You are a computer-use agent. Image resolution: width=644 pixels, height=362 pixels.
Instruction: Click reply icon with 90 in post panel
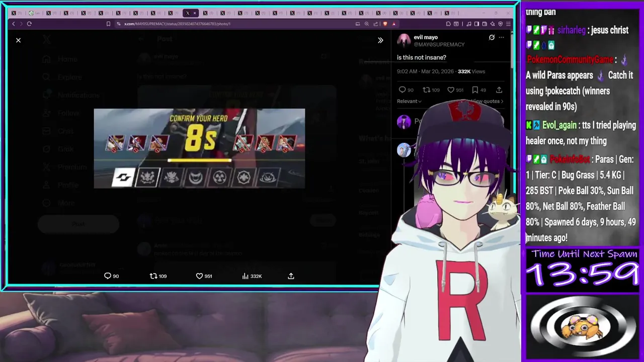pyautogui.click(x=406, y=90)
